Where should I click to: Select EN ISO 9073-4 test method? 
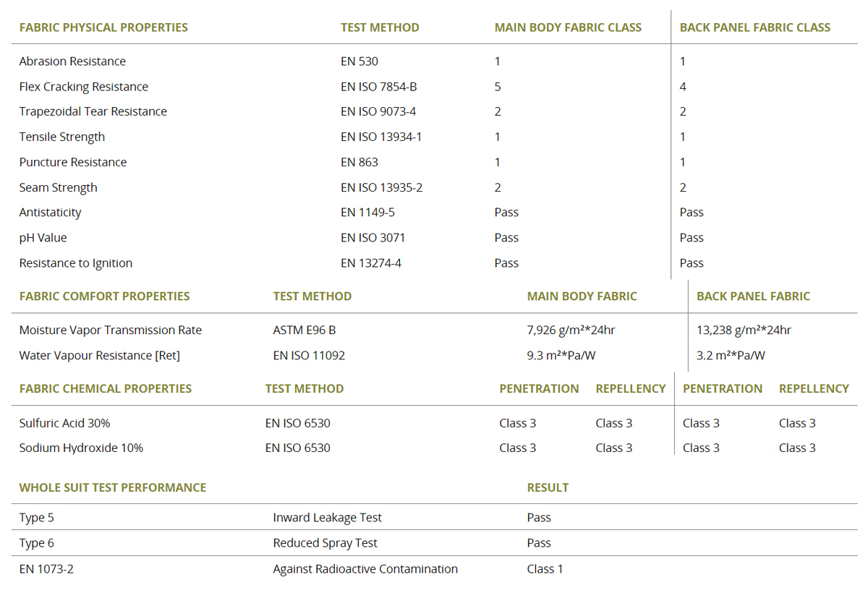click(378, 111)
